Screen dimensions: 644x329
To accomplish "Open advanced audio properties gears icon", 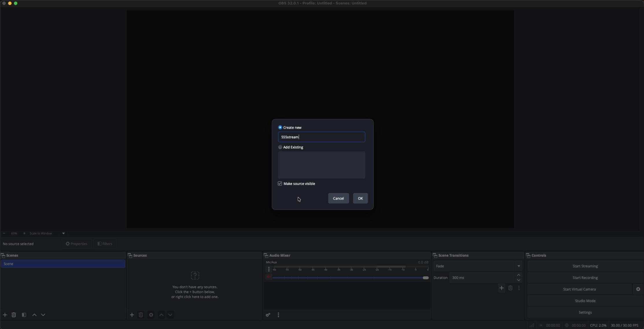I will (x=268, y=315).
